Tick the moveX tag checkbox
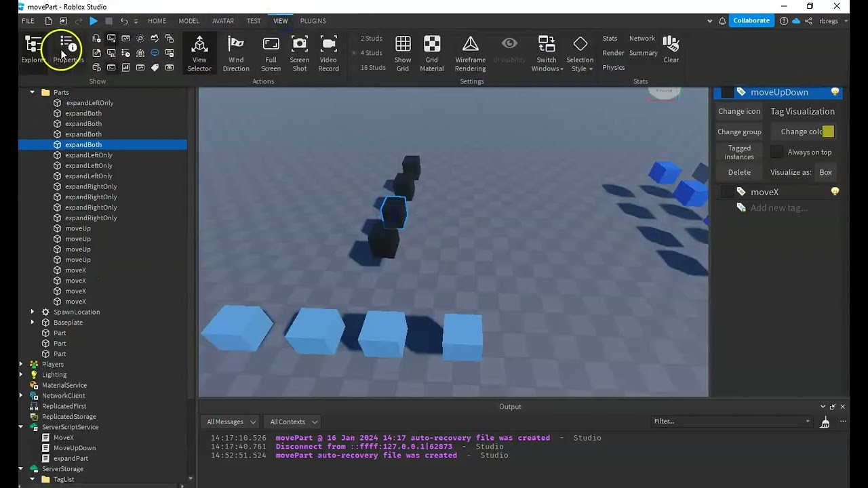Image resolution: width=868 pixels, height=488 pixels. point(728,192)
